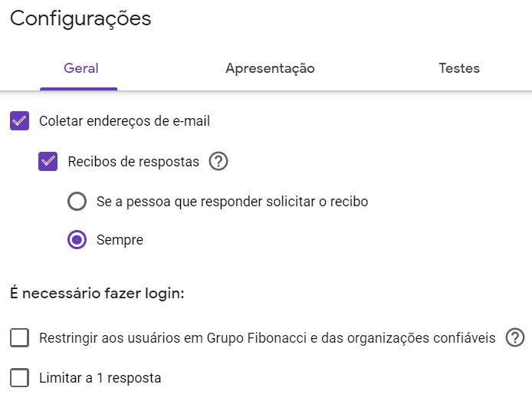Click the Recibos de respostas label text
Image resolution: width=532 pixels, height=401 pixels.
point(133,162)
